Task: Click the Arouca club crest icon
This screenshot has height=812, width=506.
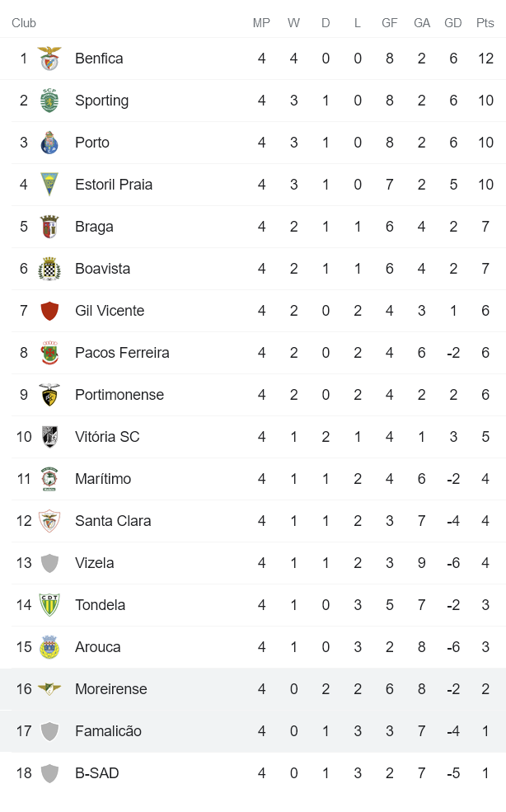Action: tap(49, 647)
